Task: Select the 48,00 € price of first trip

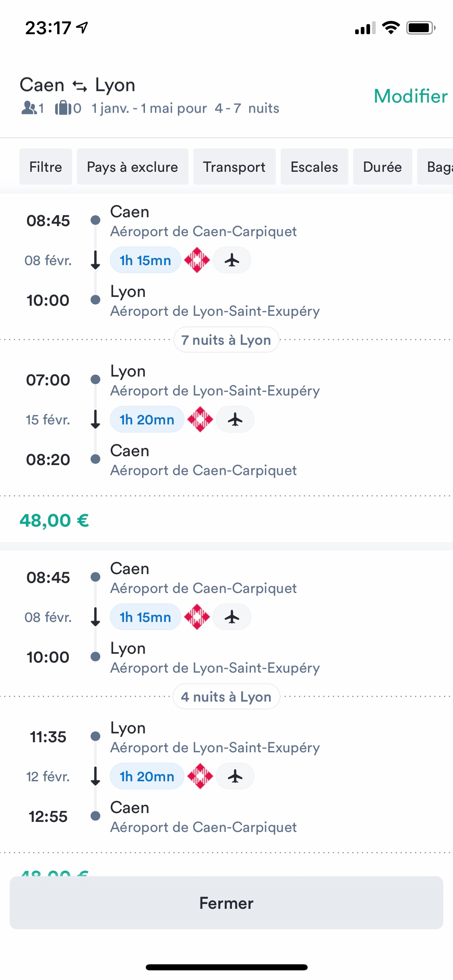Action: tap(54, 521)
